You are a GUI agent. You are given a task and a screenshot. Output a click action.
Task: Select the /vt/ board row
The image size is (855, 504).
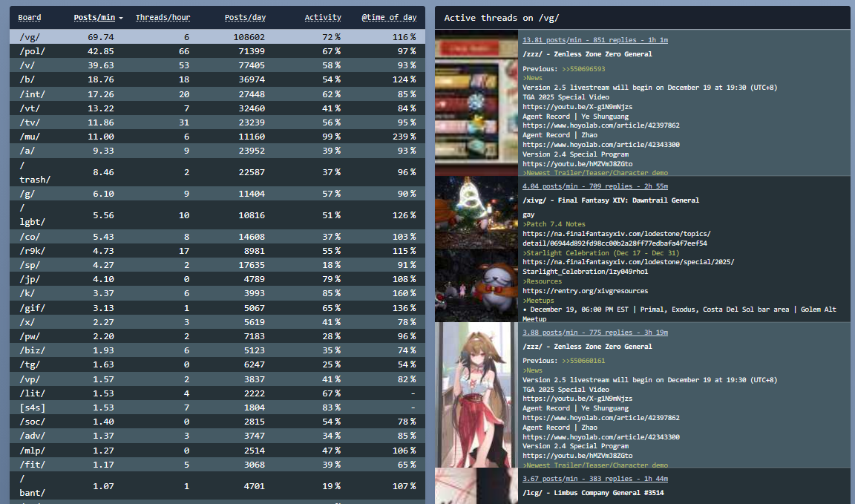pos(217,108)
